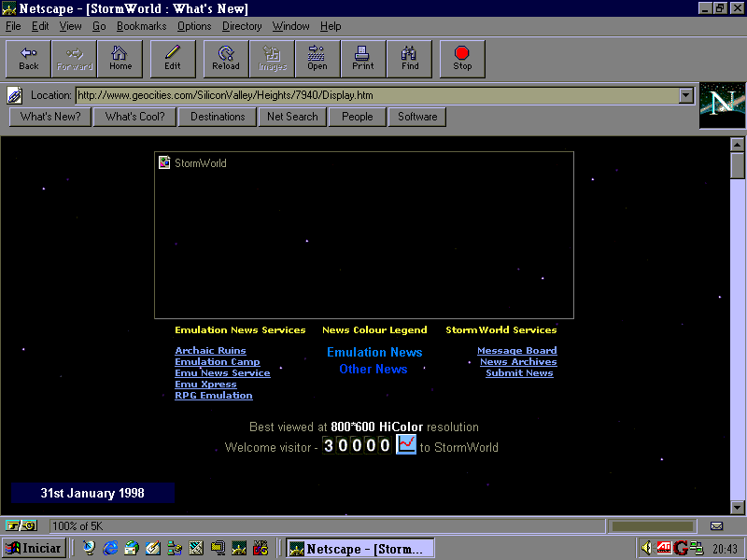Click the Software directory button
The width and height of the screenshot is (747, 560).
[417, 117]
